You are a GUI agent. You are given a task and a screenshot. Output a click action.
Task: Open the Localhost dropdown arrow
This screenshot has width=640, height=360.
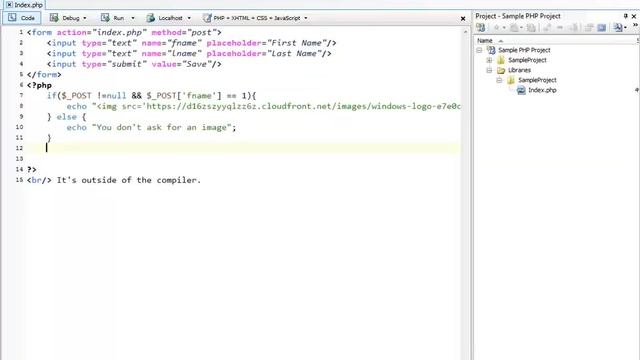click(x=189, y=18)
